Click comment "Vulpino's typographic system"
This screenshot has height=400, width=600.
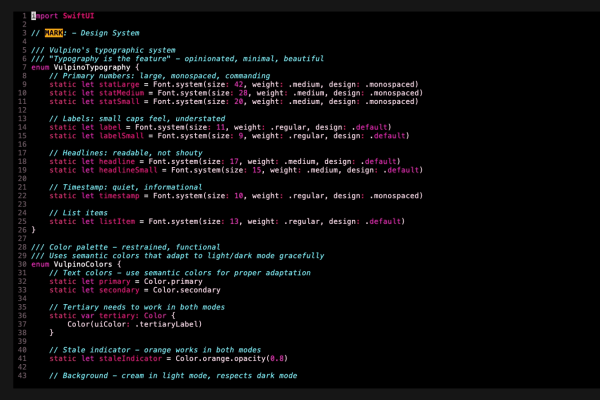point(112,50)
